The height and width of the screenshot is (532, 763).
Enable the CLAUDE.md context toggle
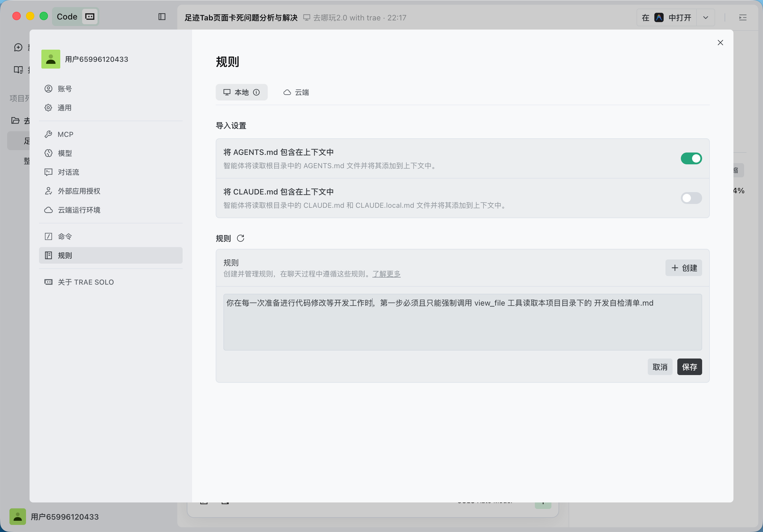pyautogui.click(x=691, y=198)
